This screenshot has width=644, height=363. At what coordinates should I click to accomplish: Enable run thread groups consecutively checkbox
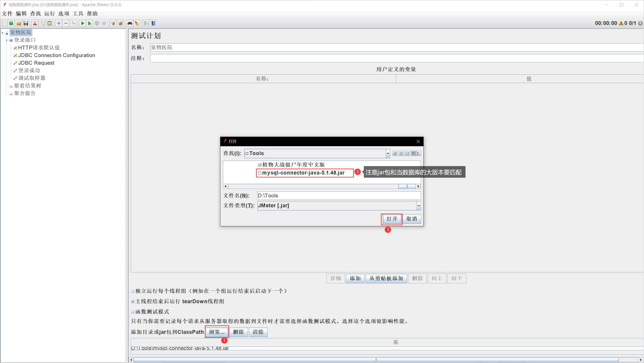(x=133, y=291)
